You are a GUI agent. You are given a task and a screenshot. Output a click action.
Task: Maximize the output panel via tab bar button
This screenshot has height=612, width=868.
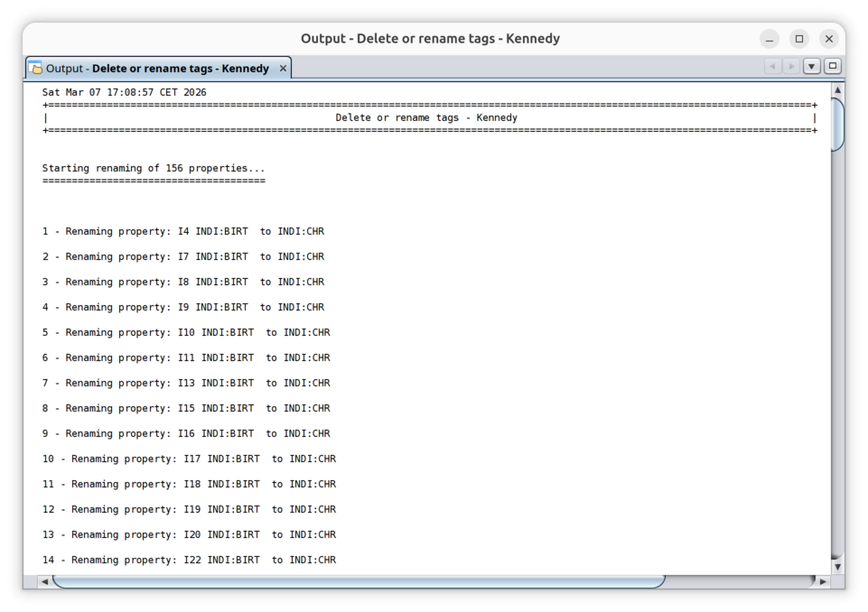[x=833, y=67]
